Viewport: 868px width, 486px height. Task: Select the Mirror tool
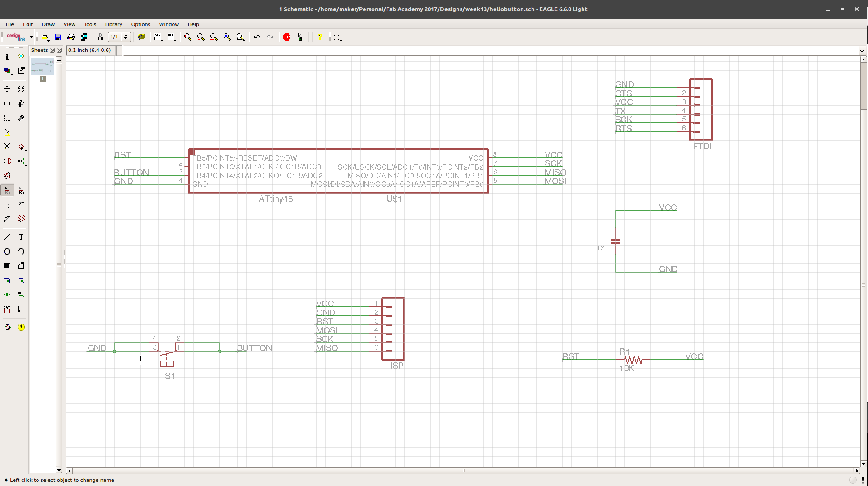click(x=7, y=103)
